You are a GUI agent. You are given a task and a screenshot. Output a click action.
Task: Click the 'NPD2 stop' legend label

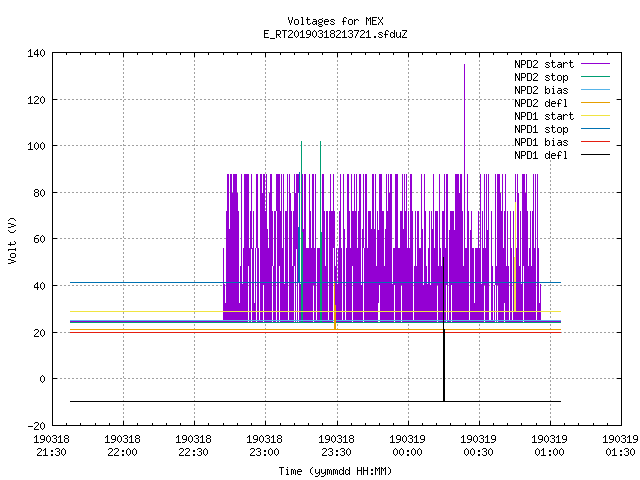point(541,77)
